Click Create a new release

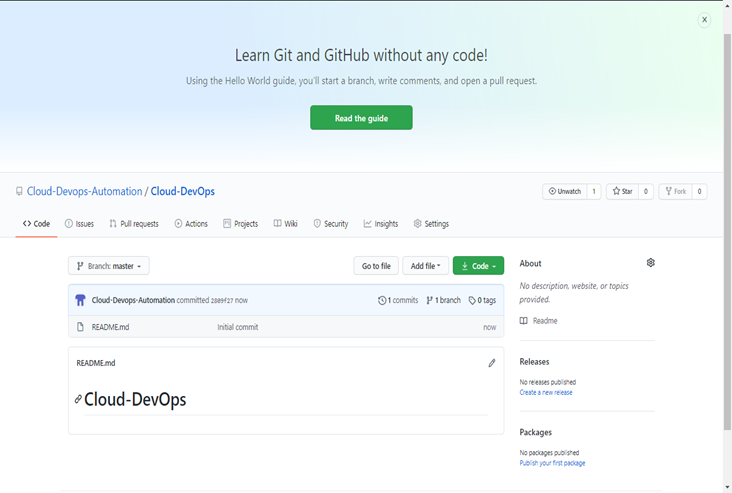546,393
